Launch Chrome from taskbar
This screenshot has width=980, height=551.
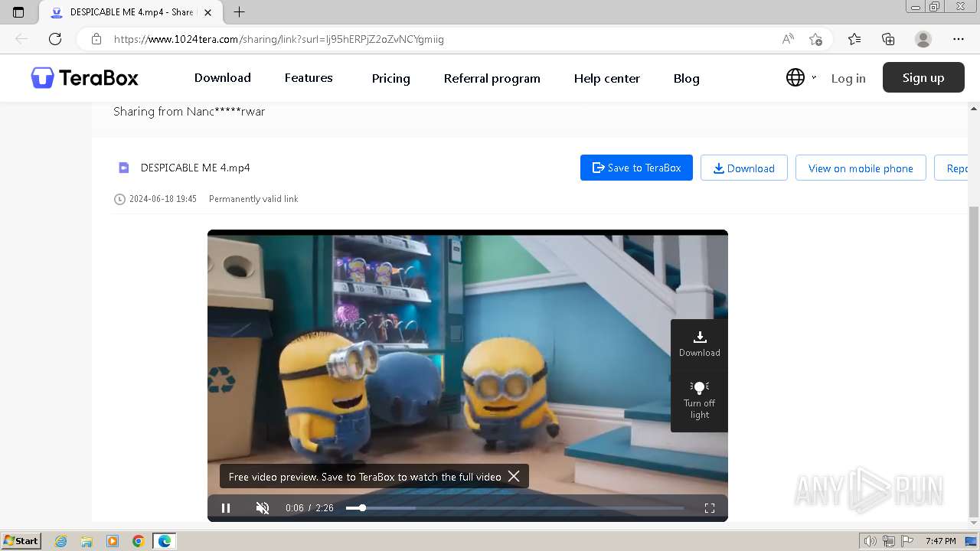(x=138, y=541)
